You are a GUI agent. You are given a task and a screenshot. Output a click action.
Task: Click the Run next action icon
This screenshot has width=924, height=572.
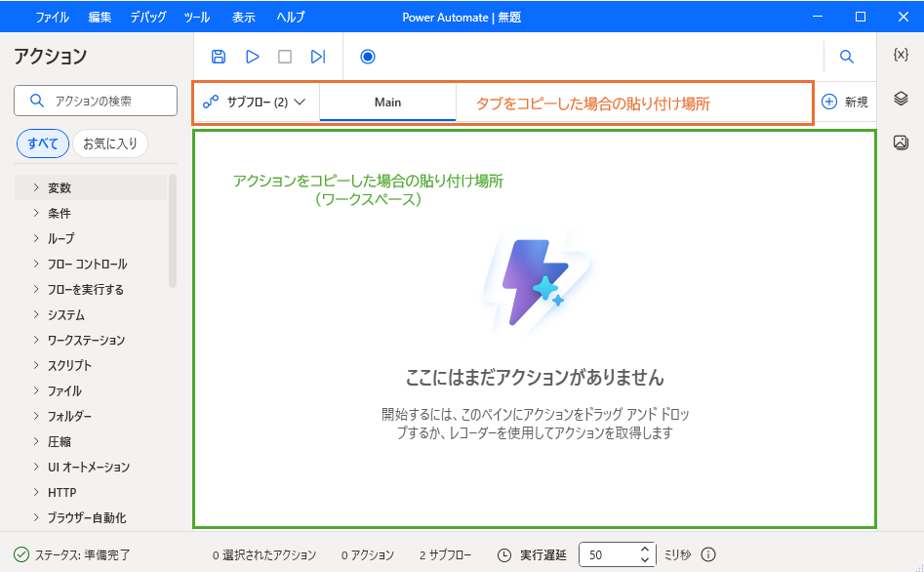click(318, 57)
